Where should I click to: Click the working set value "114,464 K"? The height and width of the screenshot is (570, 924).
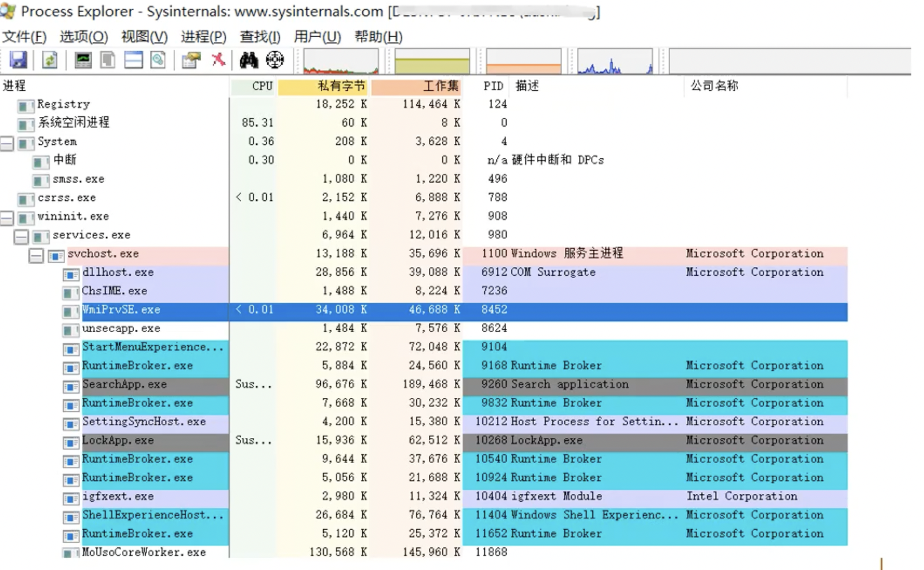(431, 104)
